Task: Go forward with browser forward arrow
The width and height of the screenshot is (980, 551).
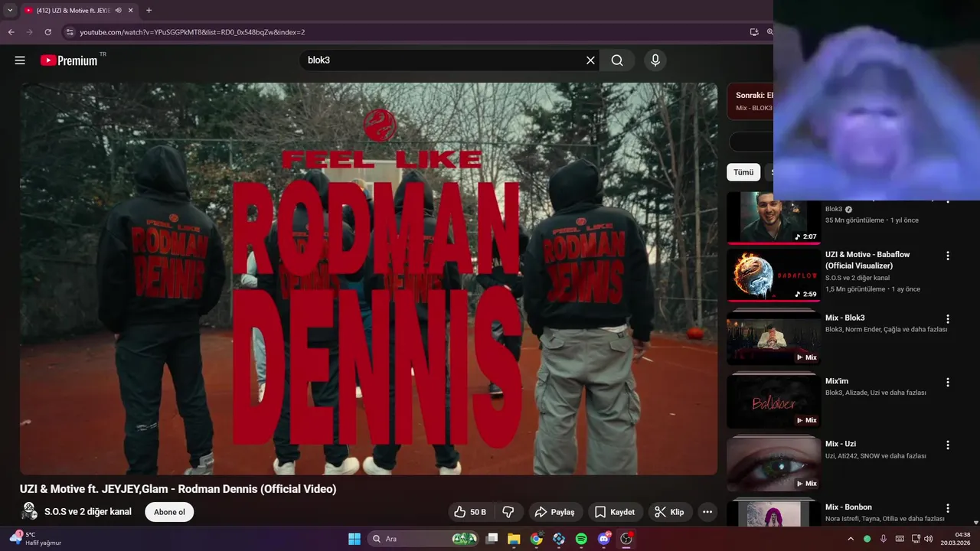Action: click(29, 32)
